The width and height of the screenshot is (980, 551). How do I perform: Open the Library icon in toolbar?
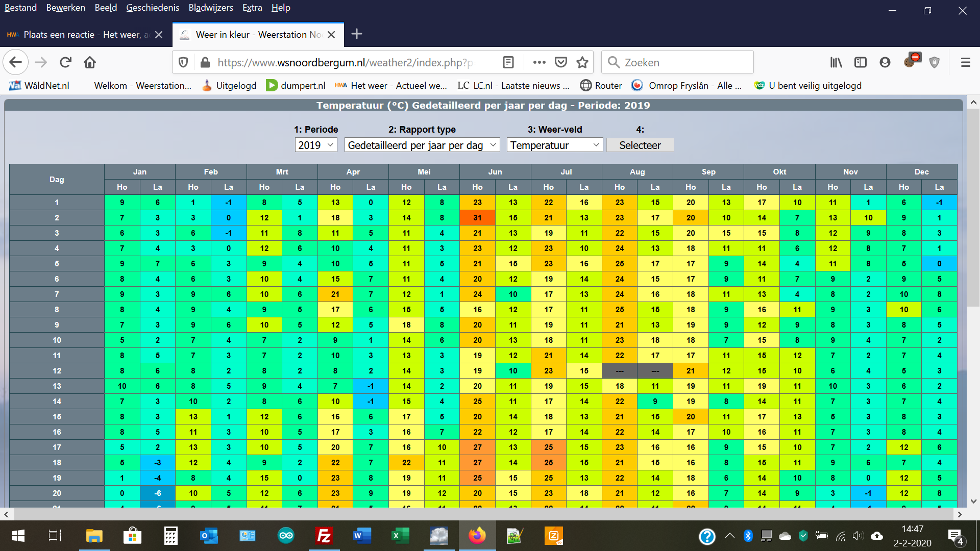coord(836,62)
